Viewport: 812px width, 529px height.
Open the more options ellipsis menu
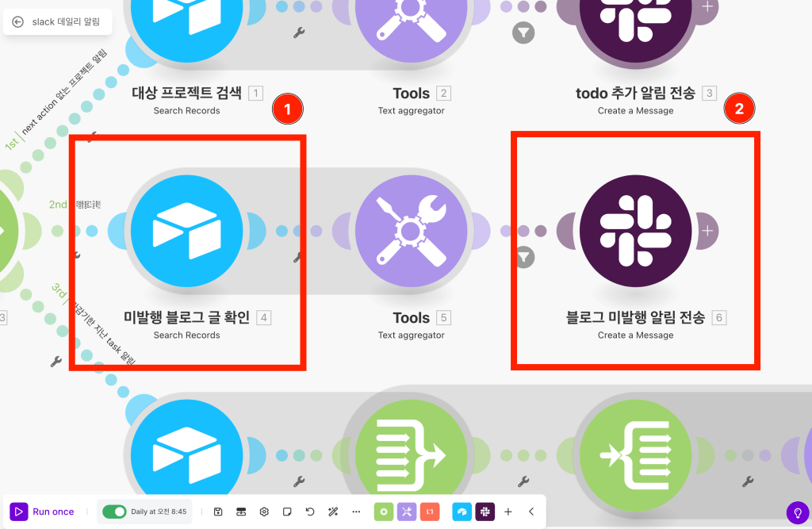click(x=356, y=512)
